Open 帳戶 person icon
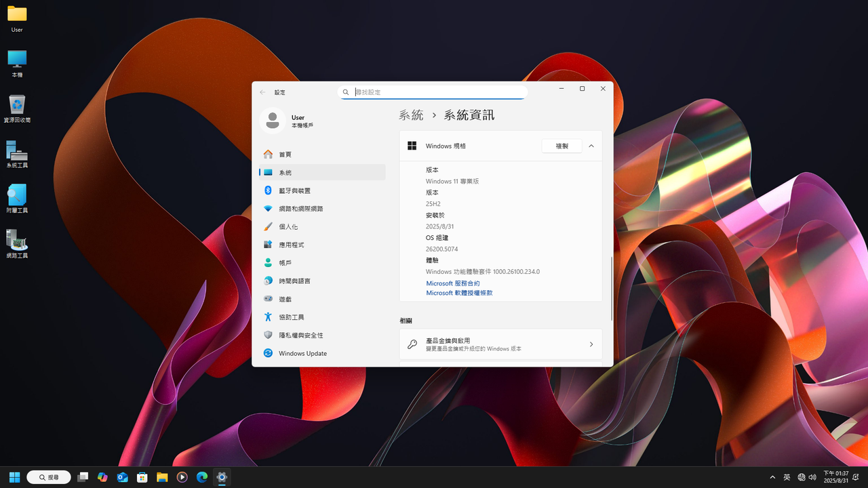This screenshot has height=488, width=868. tap(268, 263)
